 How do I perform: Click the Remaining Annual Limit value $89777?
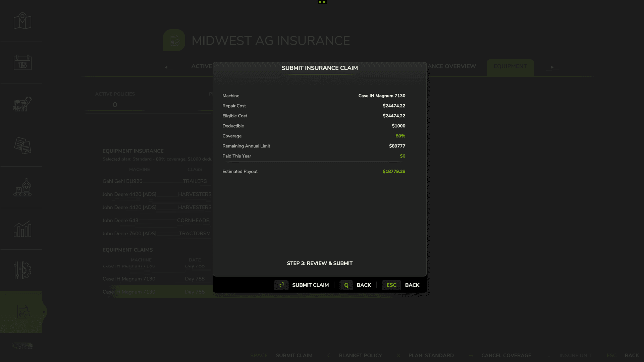coord(397,146)
